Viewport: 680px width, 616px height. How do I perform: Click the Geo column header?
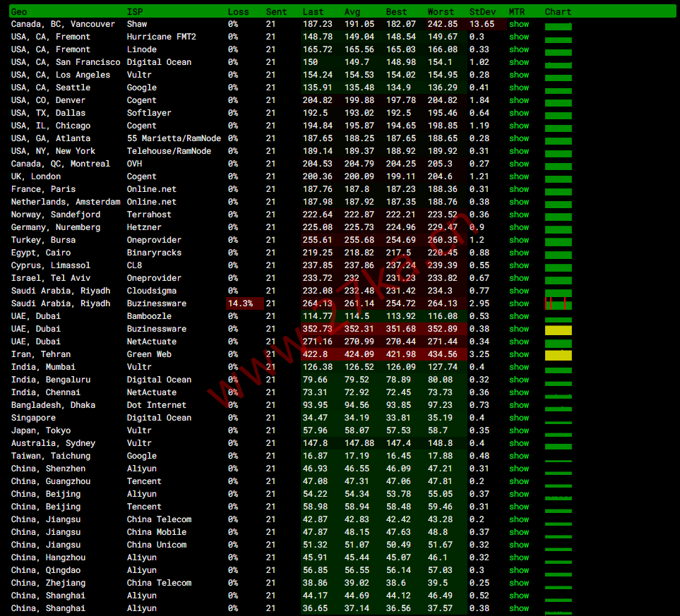click(18, 12)
